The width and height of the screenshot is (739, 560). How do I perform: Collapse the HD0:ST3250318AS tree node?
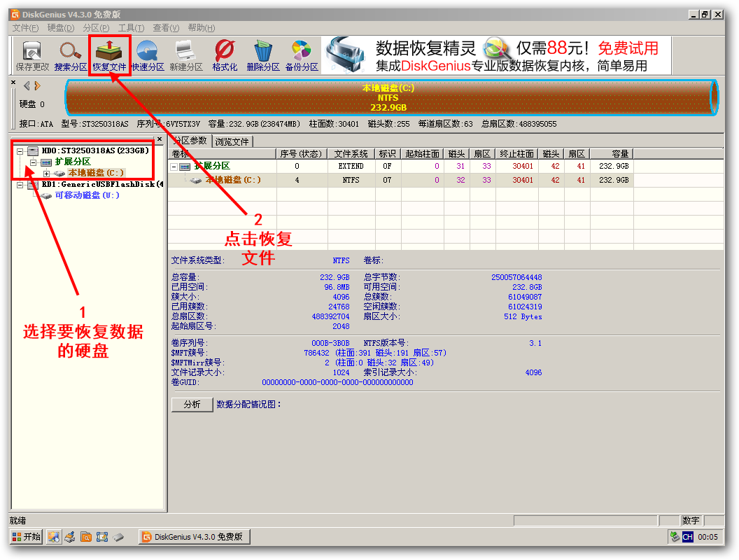[x=20, y=151]
